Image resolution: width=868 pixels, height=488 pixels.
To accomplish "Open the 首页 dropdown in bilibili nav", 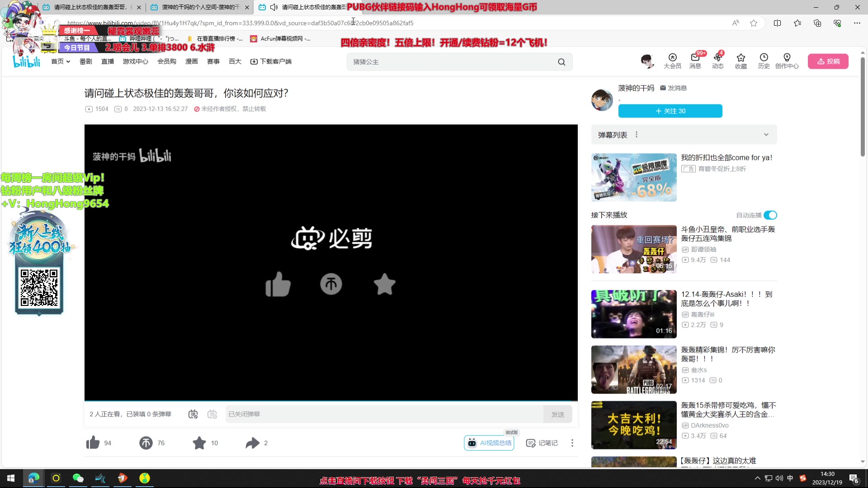I will pyautogui.click(x=61, y=61).
